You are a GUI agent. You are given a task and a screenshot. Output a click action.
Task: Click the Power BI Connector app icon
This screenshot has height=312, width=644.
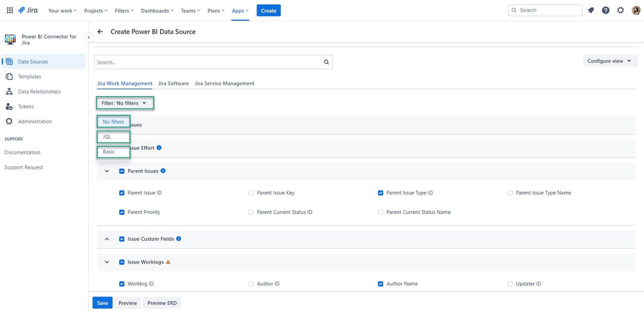pos(10,39)
